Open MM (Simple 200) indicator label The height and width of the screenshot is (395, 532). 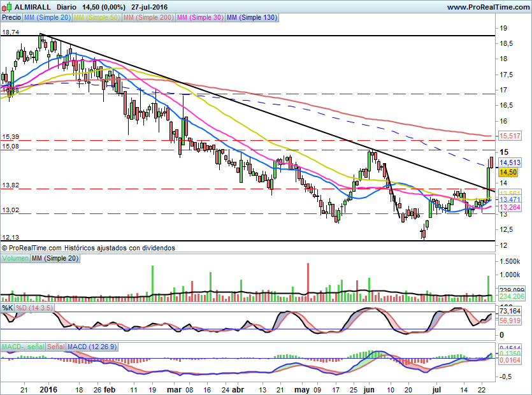tap(148, 17)
